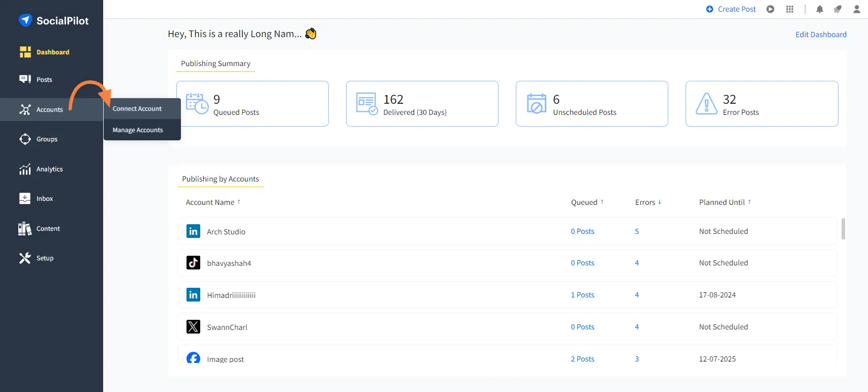Click the 12-07-2025 planned date
The height and width of the screenshot is (392, 868).
tap(717, 359)
